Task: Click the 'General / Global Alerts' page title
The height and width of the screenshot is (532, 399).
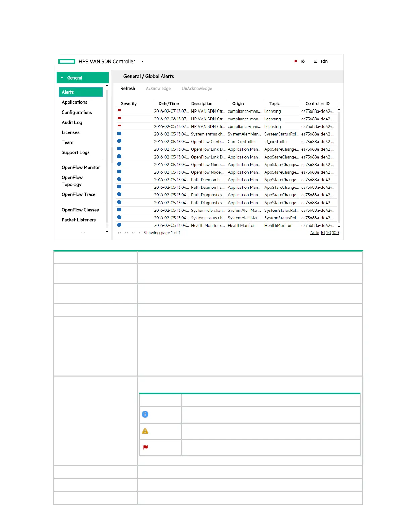Action: pyautogui.click(x=149, y=76)
